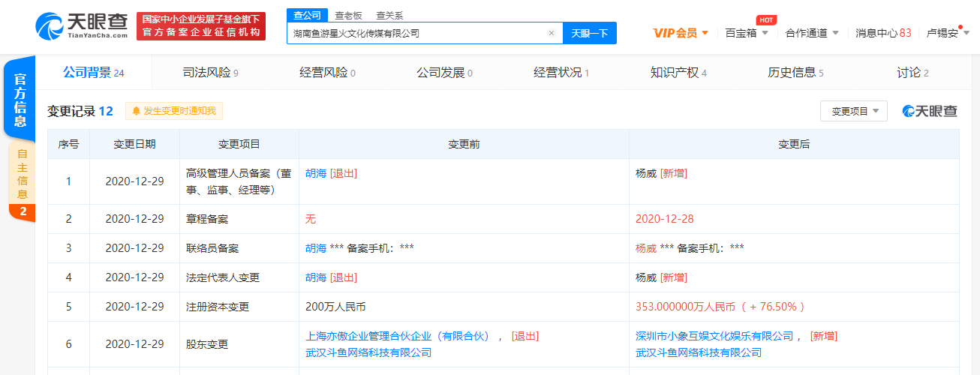Open the VIP会员 dropdown
The width and height of the screenshot is (980, 375).
[680, 33]
